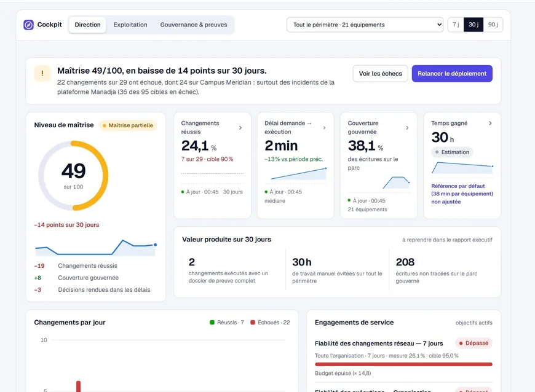Click the "Budget épuisé (× 14,8)" text
The width and height of the screenshot is (535, 392).
tap(343, 373)
